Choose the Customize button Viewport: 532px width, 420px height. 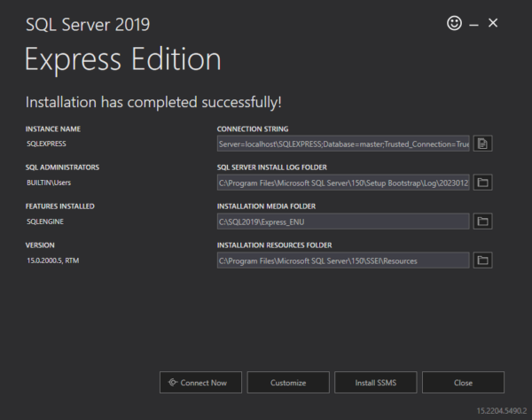[x=287, y=383]
